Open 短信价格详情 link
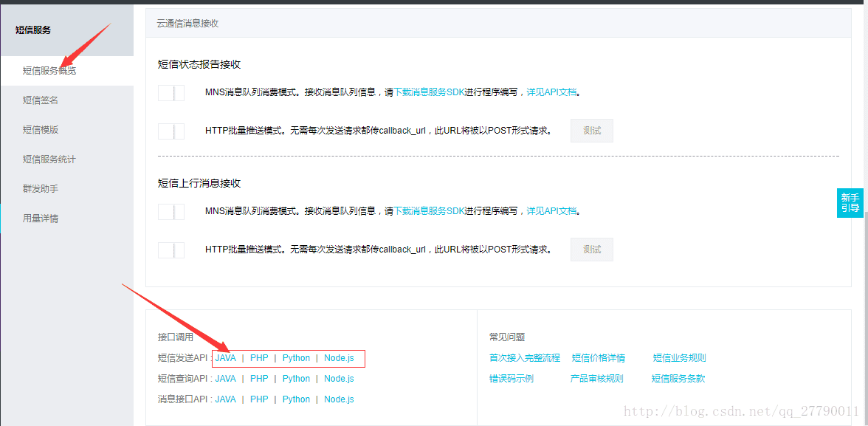 click(598, 358)
